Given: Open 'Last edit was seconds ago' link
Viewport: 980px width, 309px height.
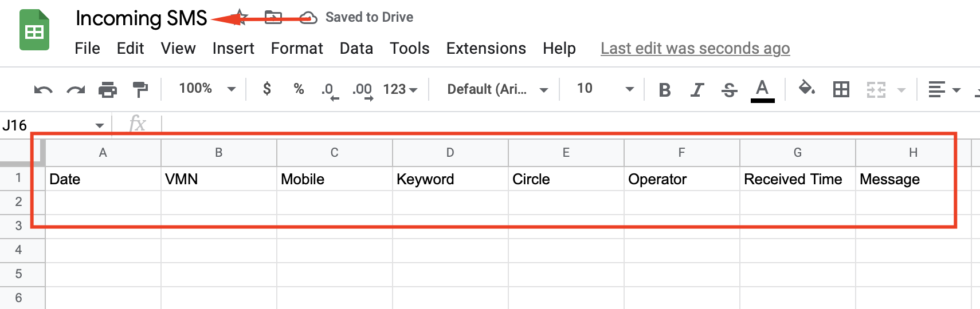Looking at the screenshot, I should click(x=695, y=49).
